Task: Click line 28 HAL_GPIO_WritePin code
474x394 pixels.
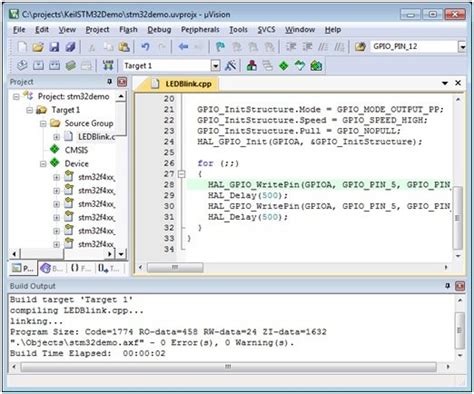Action: (x=330, y=185)
